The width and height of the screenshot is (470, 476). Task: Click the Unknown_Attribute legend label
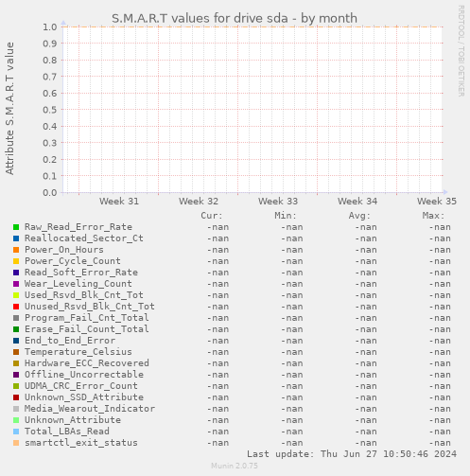(73, 420)
